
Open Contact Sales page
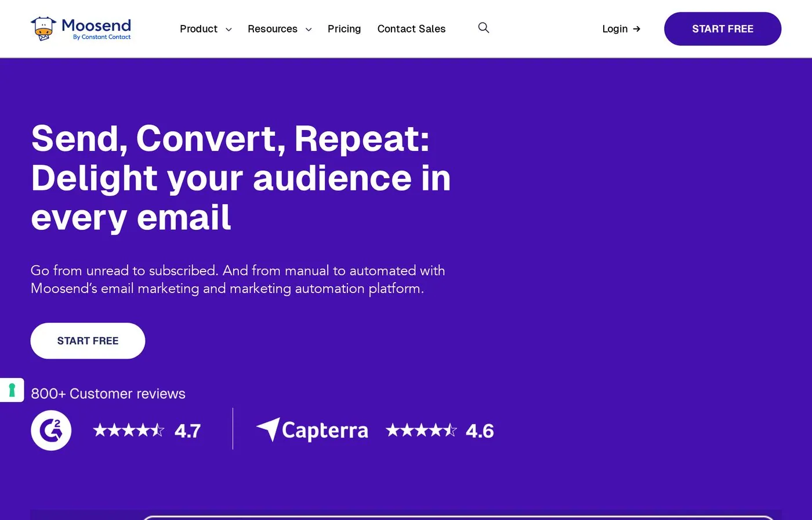click(x=411, y=29)
